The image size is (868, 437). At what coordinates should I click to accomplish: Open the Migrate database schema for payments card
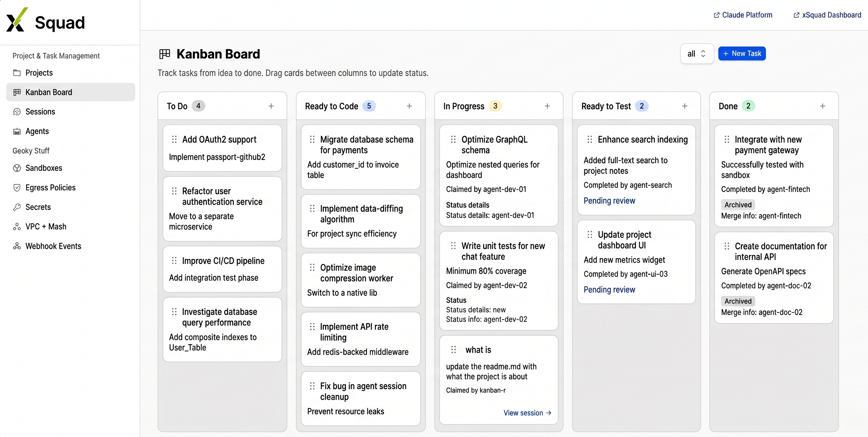361,157
